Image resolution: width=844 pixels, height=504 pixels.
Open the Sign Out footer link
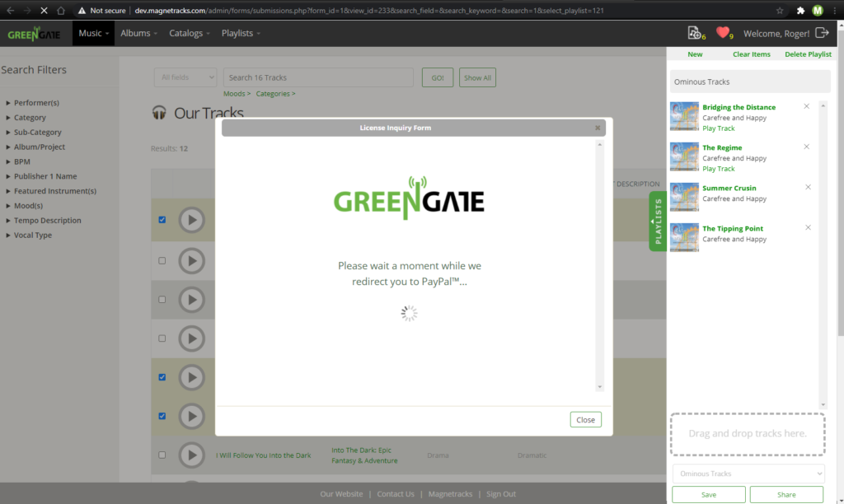501,494
